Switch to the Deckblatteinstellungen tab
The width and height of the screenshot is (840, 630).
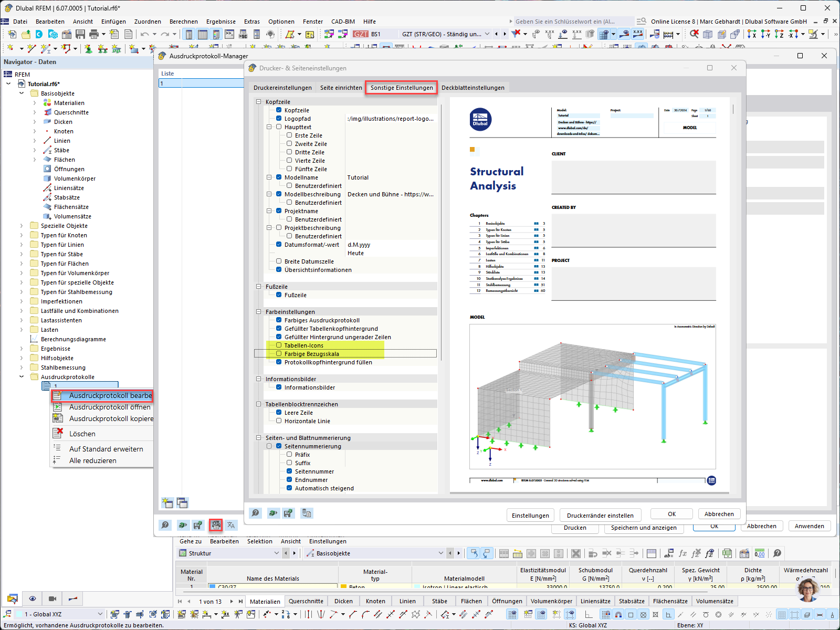pyautogui.click(x=473, y=88)
